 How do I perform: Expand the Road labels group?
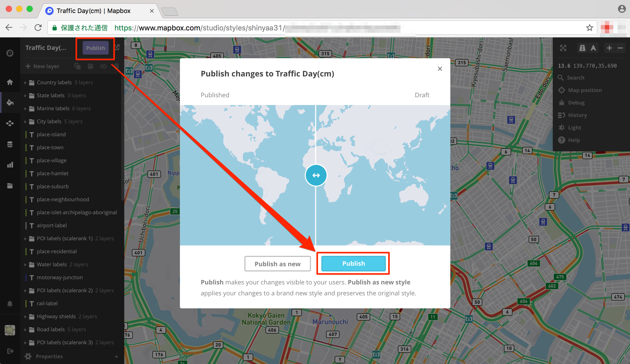[25, 329]
